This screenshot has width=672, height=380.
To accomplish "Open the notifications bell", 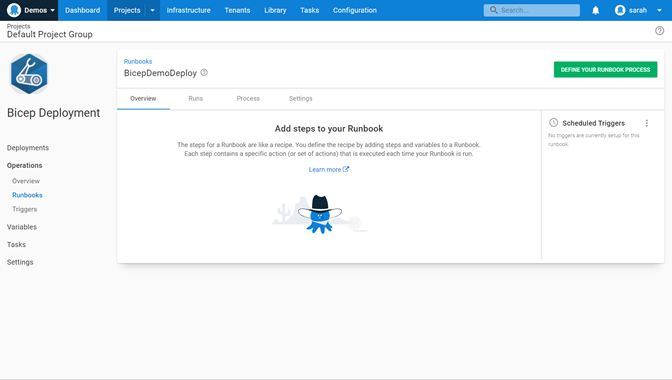I will (596, 10).
